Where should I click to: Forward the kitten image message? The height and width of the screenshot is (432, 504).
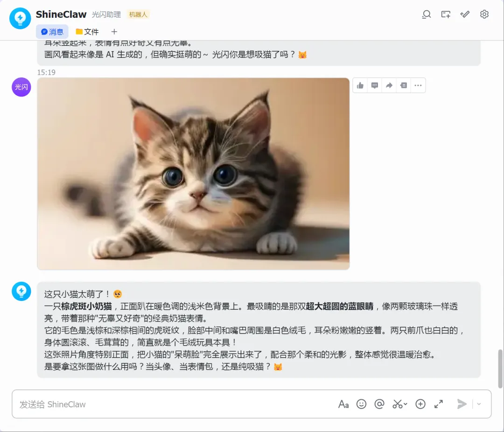coord(389,85)
